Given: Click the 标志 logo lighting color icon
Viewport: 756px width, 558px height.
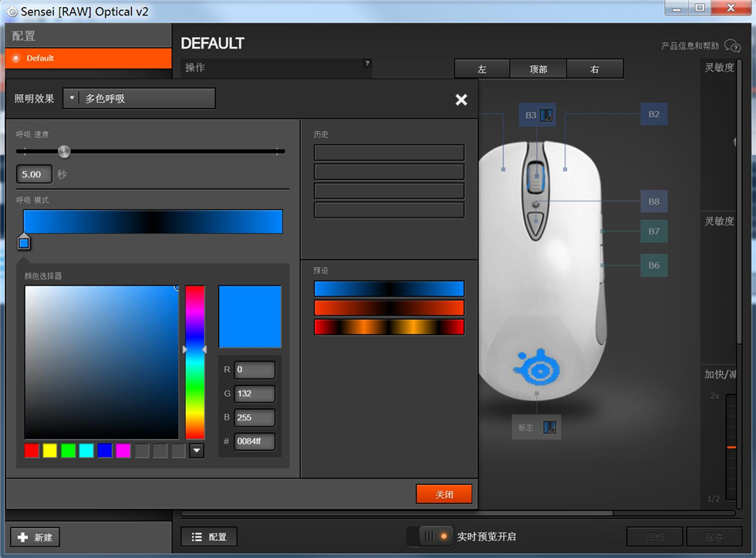Looking at the screenshot, I should [549, 428].
